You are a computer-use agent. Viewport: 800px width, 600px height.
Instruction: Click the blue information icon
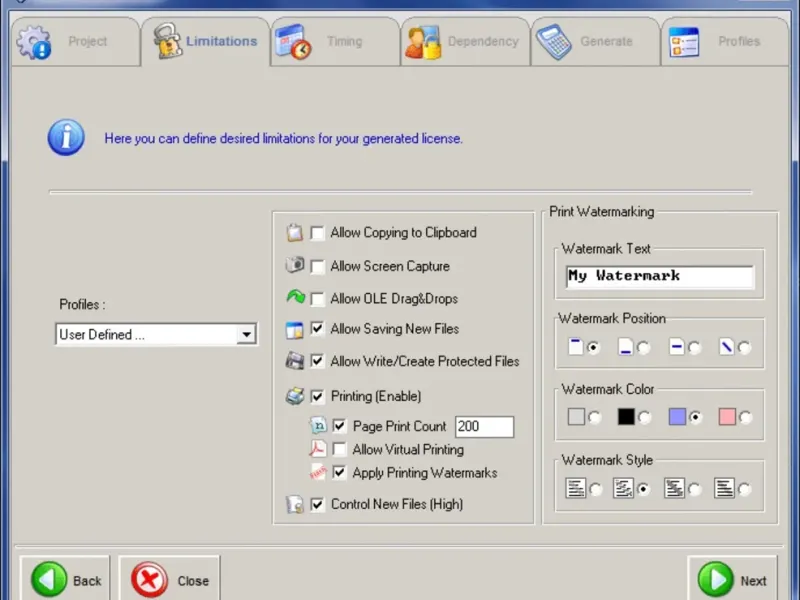click(x=66, y=138)
